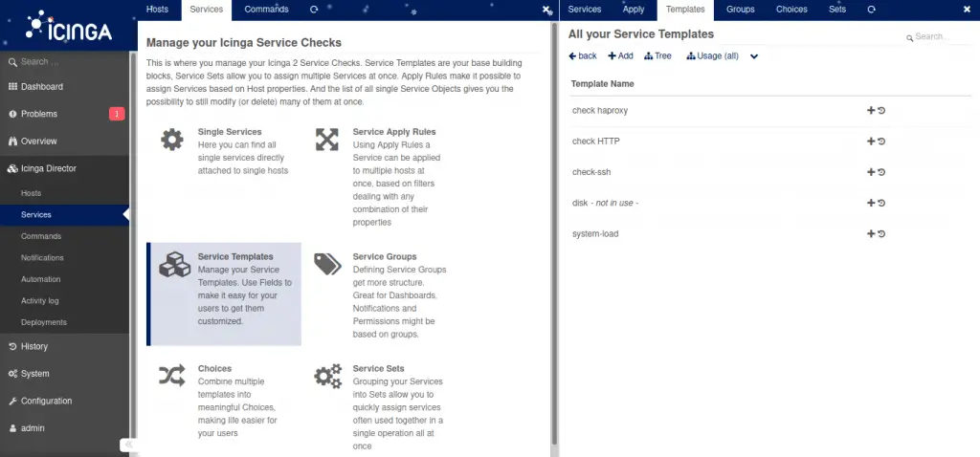
Task: Open check-ssh template
Action: point(591,172)
